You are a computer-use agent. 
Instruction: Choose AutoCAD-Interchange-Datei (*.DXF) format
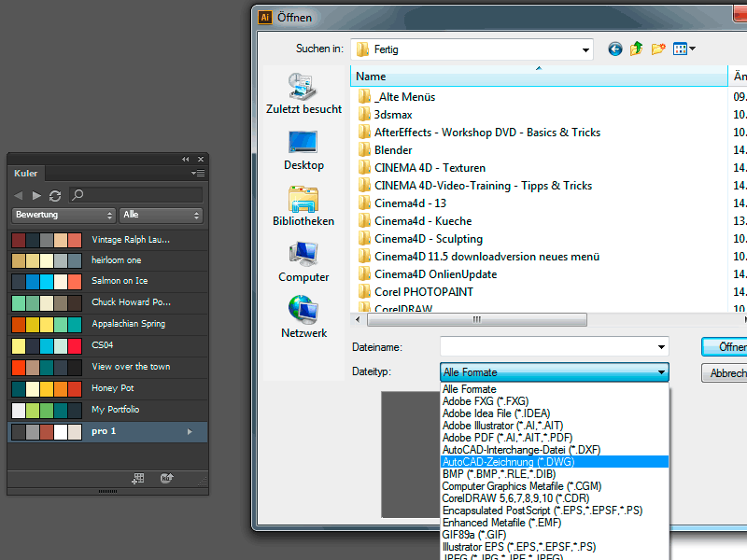(x=555, y=450)
